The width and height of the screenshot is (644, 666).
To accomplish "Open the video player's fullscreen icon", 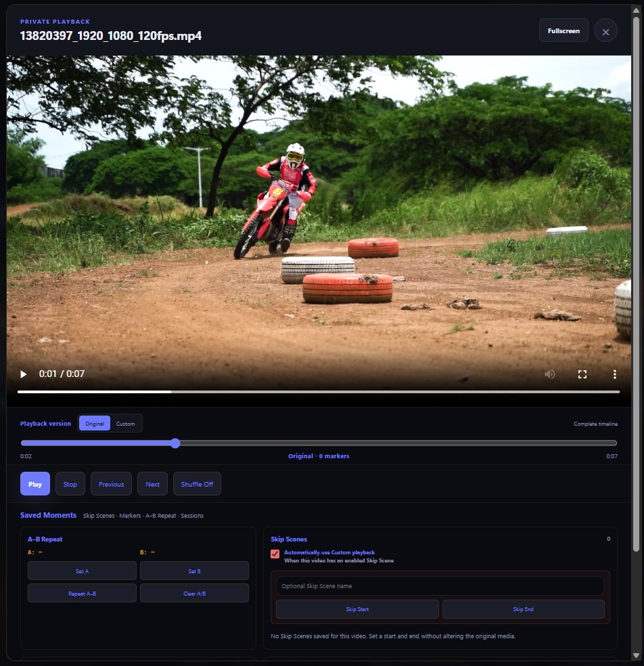I will point(582,374).
